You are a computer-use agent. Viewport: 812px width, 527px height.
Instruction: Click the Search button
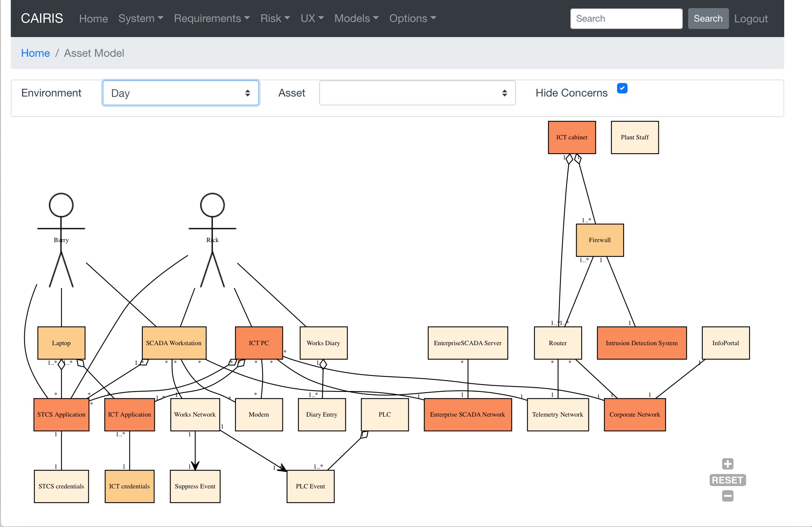click(x=708, y=19)
